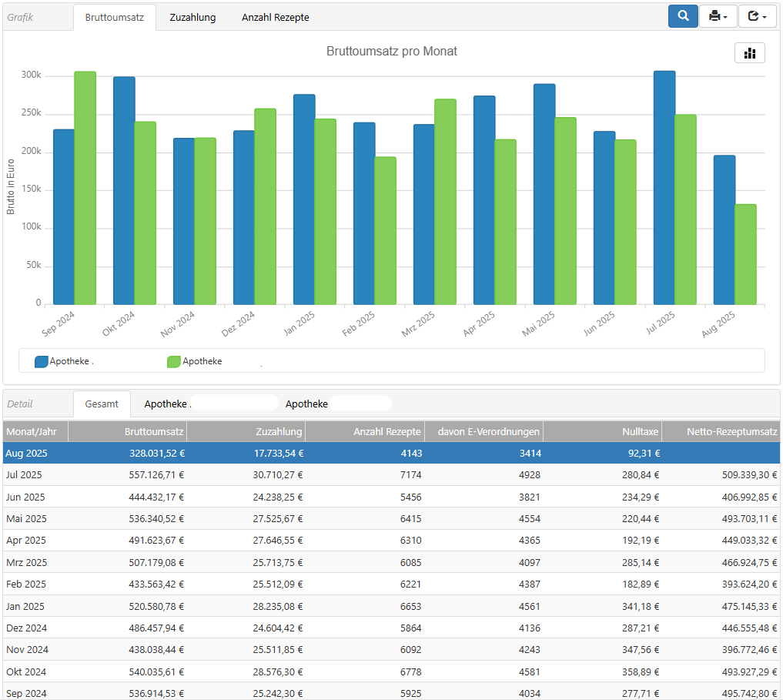Switch to the Anzahl Rezepte tab
This screenshot has width=783, height=700.
coord(275,17)
